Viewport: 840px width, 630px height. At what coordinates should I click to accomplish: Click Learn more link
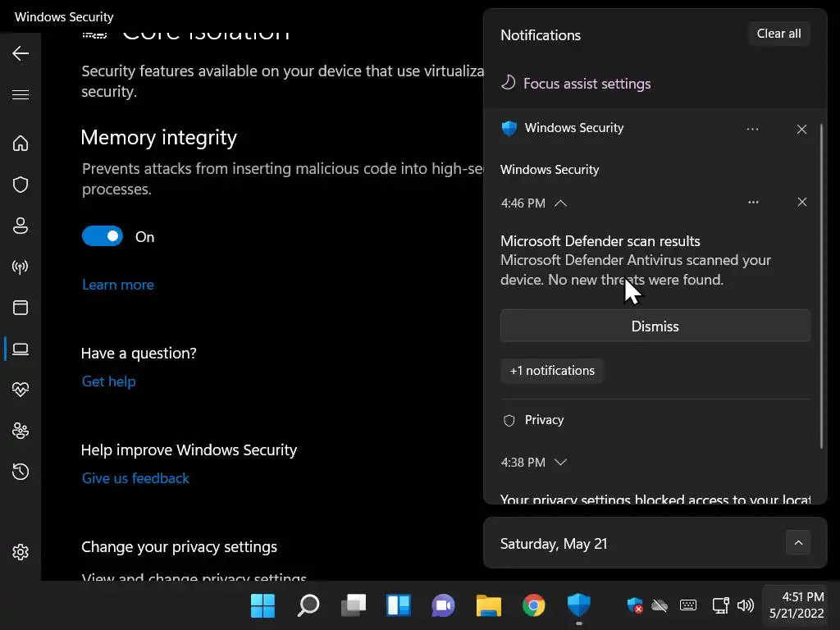pyautogui.click(x=118, y=285)
